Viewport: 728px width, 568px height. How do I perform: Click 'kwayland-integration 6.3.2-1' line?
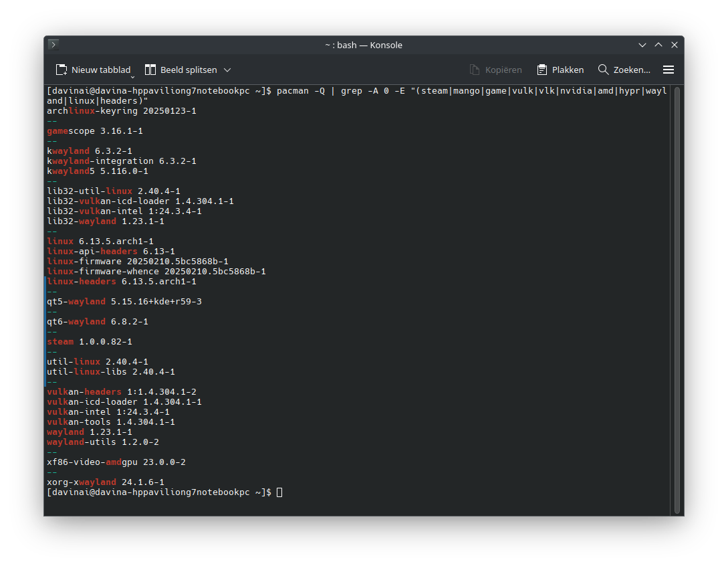(x=122, y=161)
